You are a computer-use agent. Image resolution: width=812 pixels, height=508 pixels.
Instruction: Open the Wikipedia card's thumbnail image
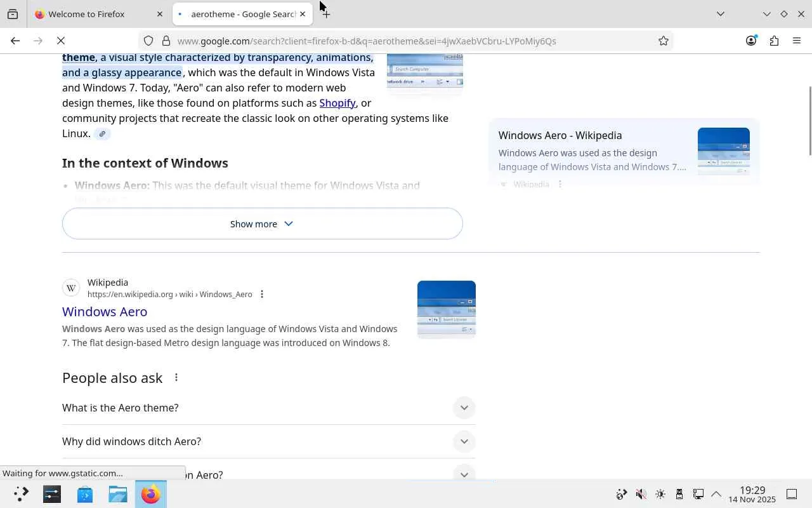(x=724, y=151)
